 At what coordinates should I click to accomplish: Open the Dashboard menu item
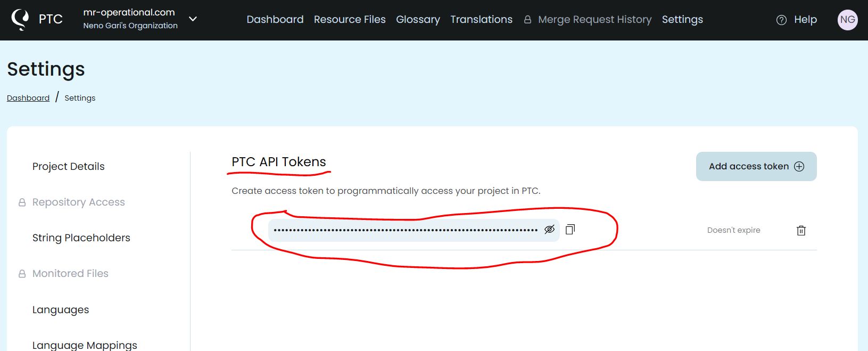(275, 20)
